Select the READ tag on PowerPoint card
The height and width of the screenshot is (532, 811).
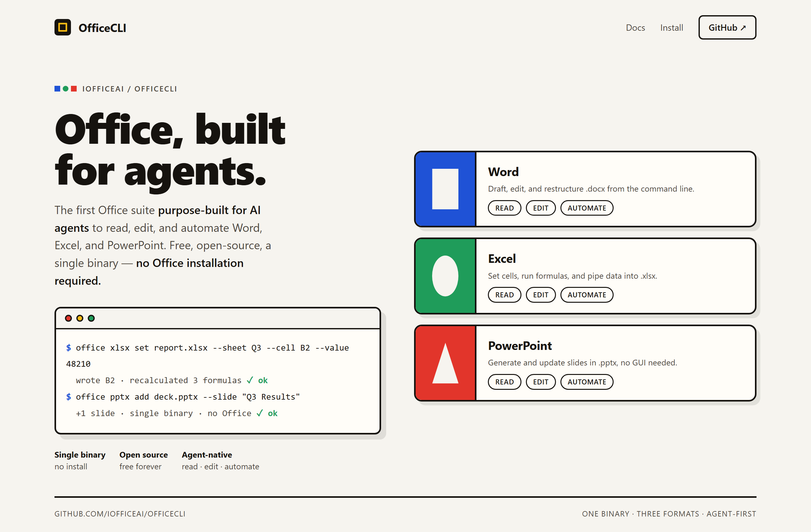coord(504,382)
